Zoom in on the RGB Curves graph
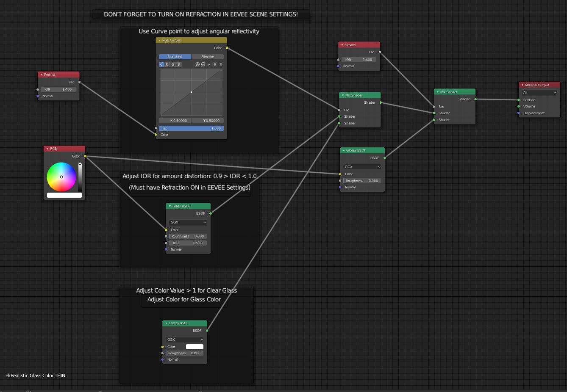This screenshot has width=567, height=392. click(197, 64)
